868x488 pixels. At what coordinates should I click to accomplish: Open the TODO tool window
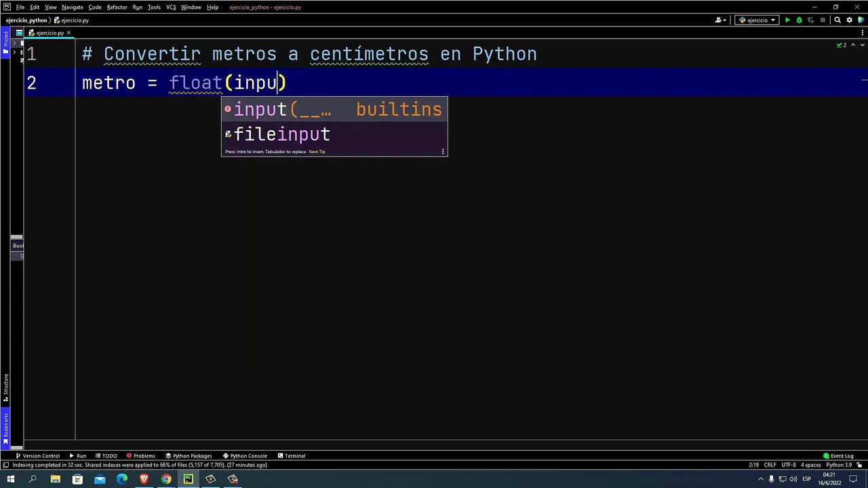coord(106,456)
